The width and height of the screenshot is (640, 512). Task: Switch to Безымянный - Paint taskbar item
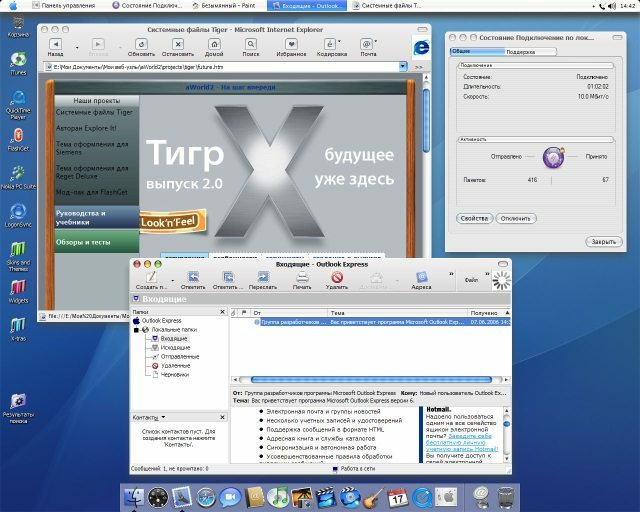(x=224, y=6)
